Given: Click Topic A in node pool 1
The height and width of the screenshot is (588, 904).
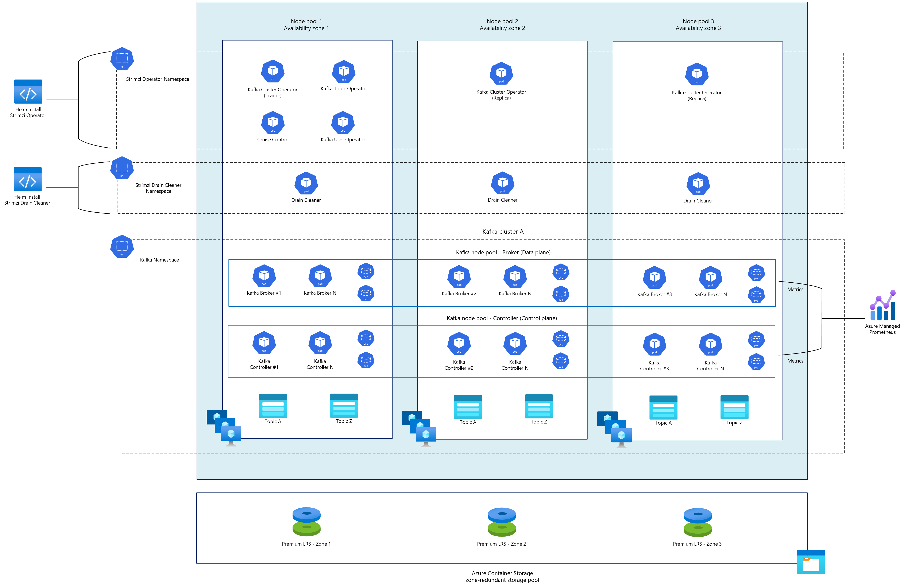Looking at the screenshot, I should pyautogui.click(x=273, y=406).
